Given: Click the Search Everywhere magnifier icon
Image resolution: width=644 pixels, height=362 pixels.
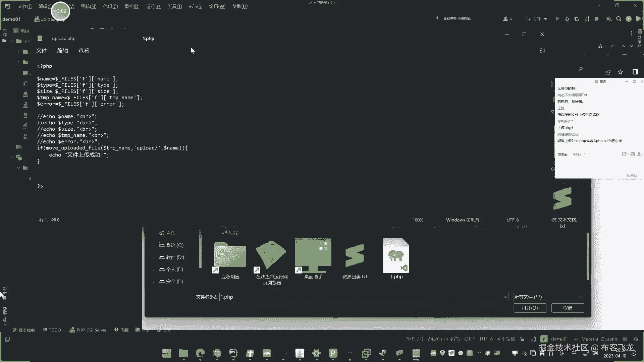Looking at the screenshot, I should (x=619, y=19).
